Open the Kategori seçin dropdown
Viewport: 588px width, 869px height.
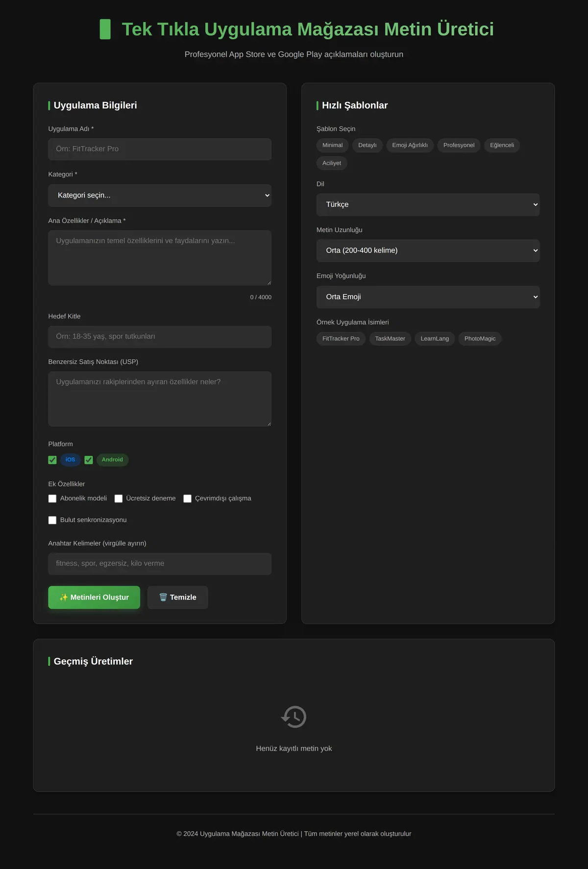pos(160,196)
